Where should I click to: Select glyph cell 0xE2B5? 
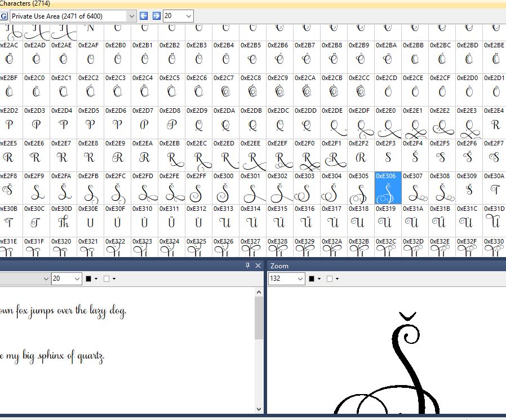(252, 57)
